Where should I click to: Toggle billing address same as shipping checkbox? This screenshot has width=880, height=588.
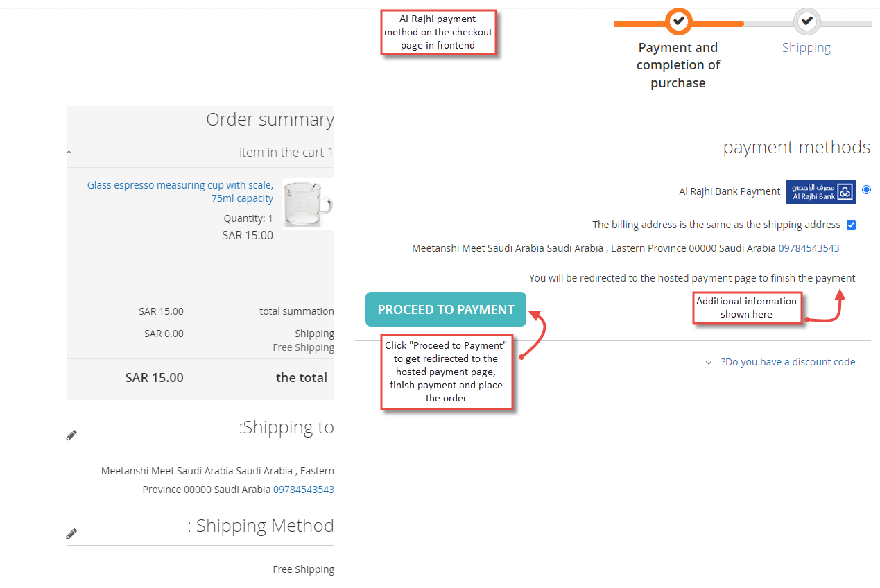point(851,225)
